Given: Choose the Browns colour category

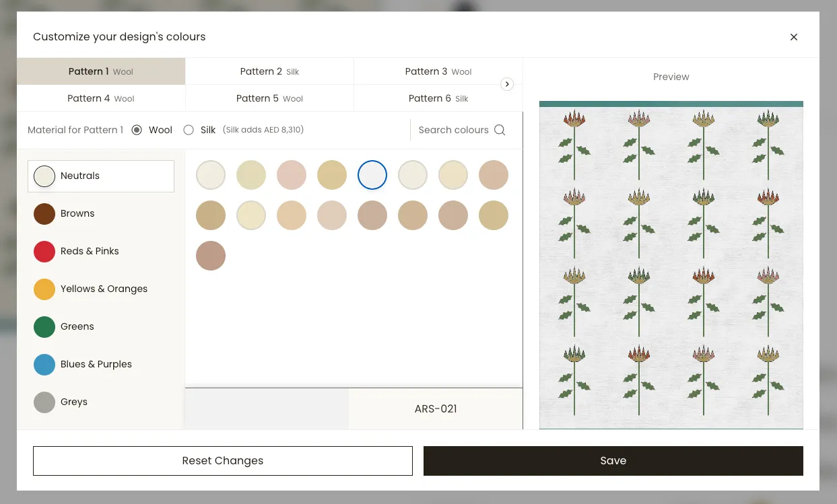Looking at the screenshot, I should 101,214.
